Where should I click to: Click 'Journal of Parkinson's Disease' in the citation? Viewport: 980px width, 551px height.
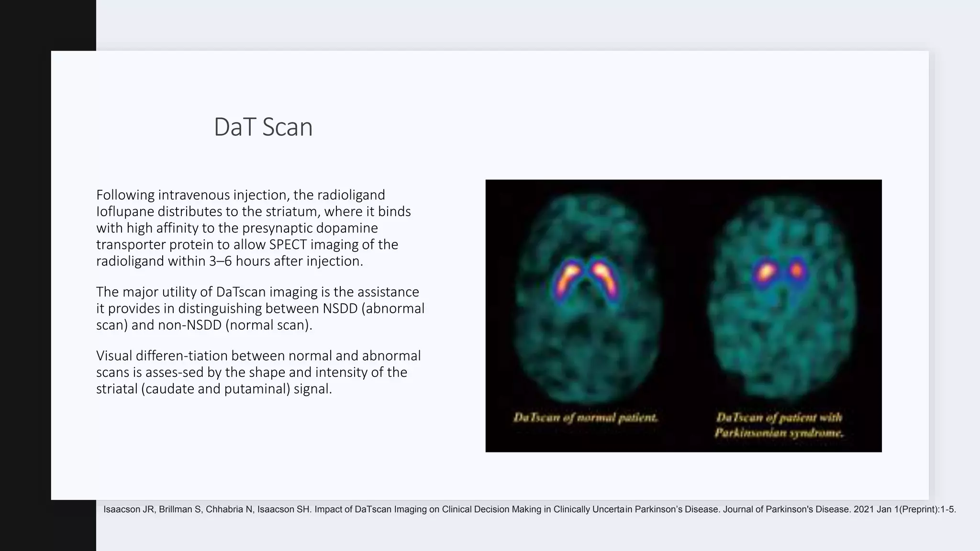(786, 509)
